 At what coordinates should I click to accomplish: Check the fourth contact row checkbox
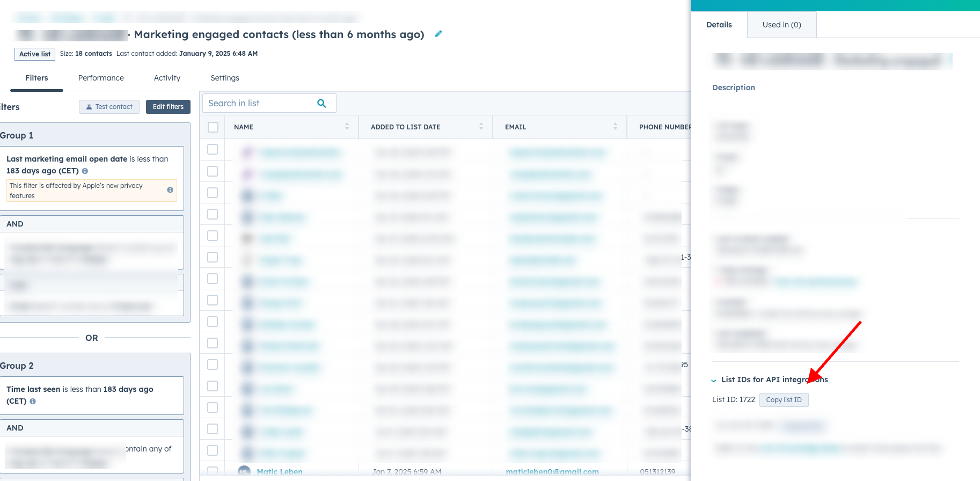coord(213,214)
